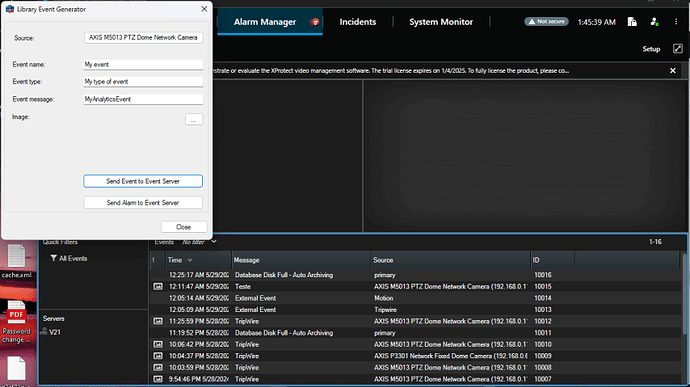
Task: Sort by the ID column header
Action: tap(552, 260)
